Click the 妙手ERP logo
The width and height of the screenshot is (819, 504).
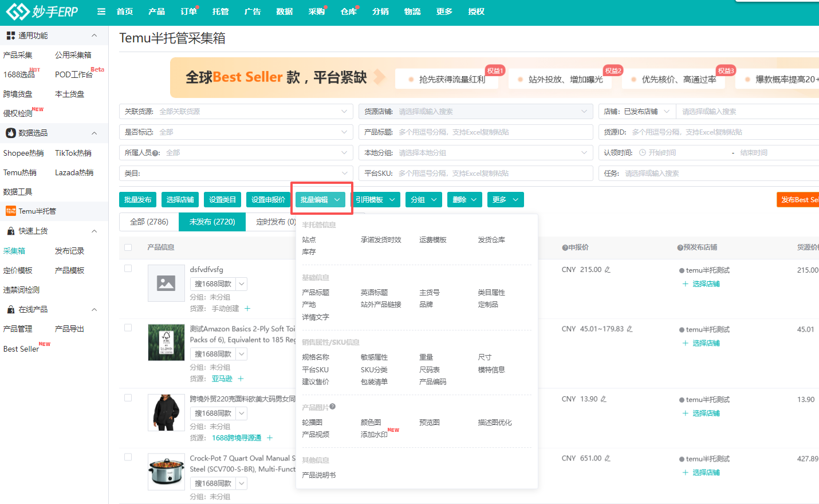(42, 11)
